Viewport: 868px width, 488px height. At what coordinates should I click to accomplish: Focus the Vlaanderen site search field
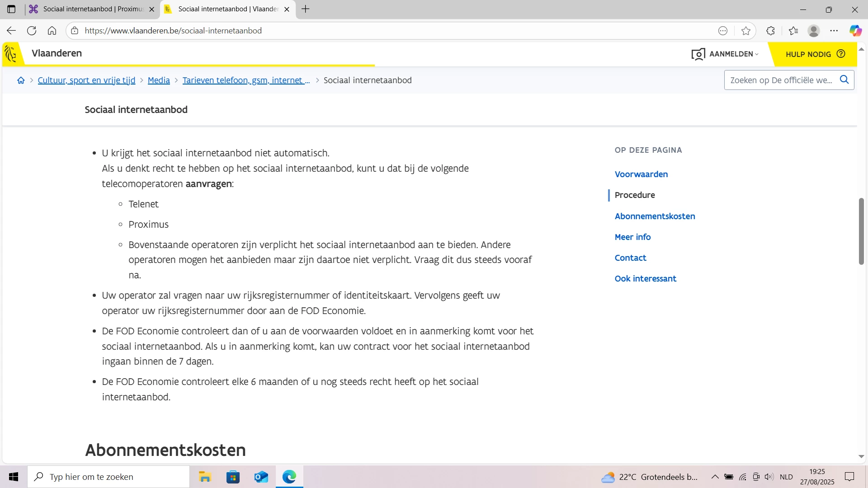[781, 80]
